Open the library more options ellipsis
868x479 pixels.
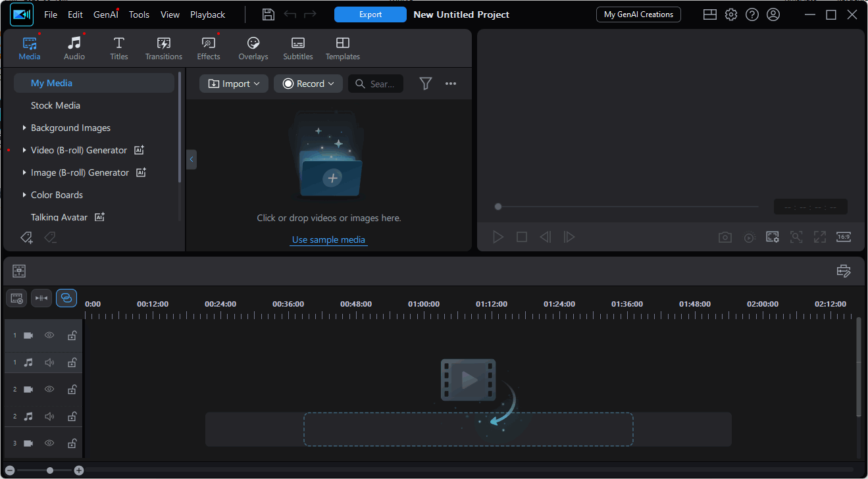pyautogui.click(x=451, y=84)
